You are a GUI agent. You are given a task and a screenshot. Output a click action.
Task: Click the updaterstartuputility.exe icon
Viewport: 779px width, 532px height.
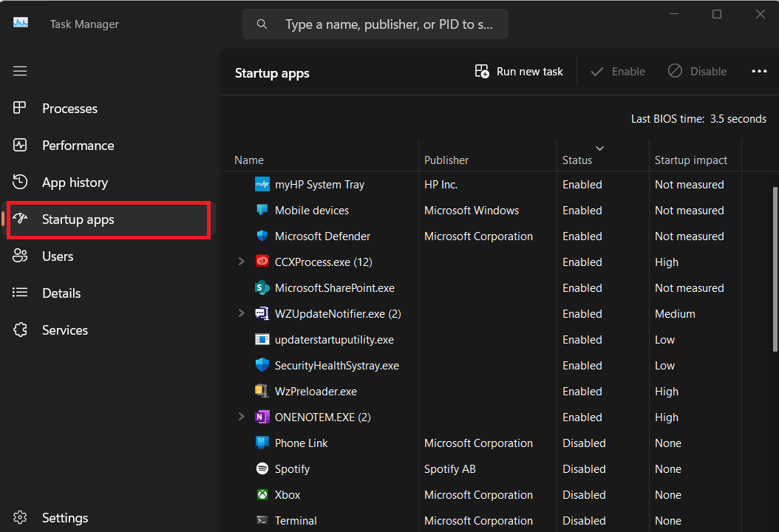pos(262,339)
